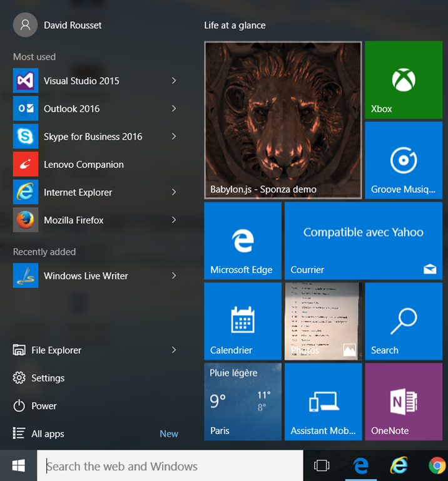Image resolution: width=448 pixels, height=481 pixels.
Task: Expand the Windows Live Writer arrow
Action: tap(174, 276)
